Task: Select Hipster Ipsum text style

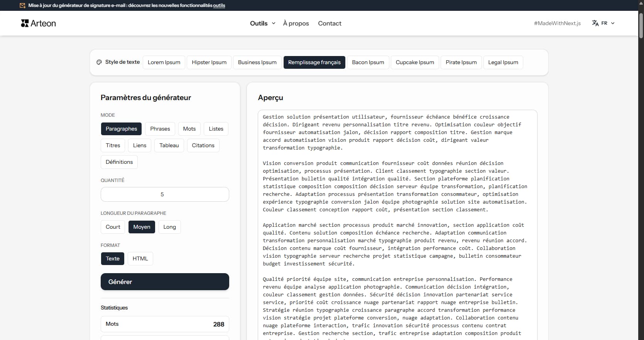Action: (209, 62)
